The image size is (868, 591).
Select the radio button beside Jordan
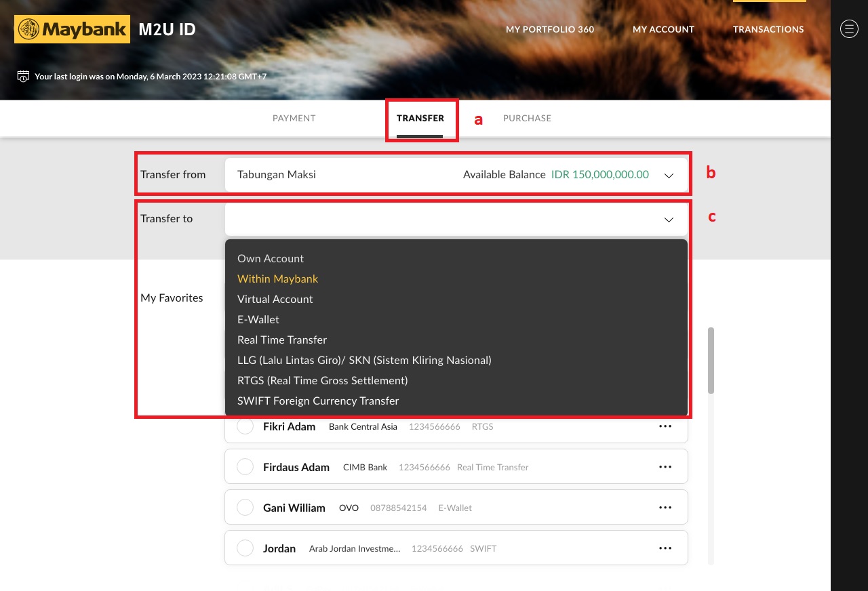click(245, 547)
